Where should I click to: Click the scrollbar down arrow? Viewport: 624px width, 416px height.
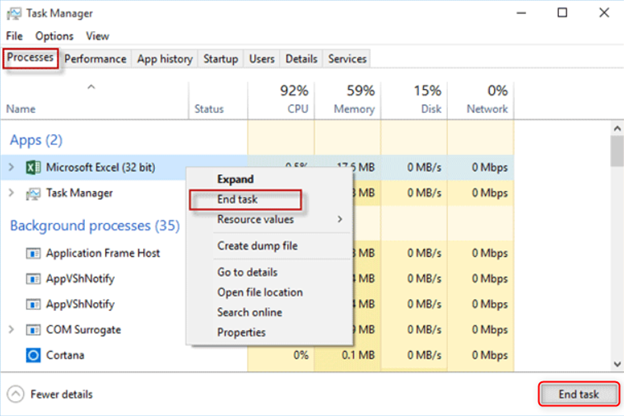(617, 364)
